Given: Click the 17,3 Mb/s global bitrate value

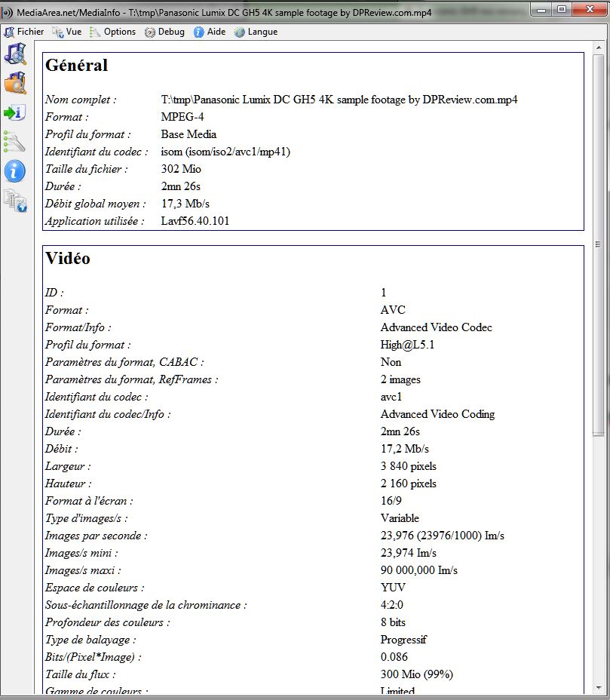Looking at the screenshot, I should tap(185, 204).
